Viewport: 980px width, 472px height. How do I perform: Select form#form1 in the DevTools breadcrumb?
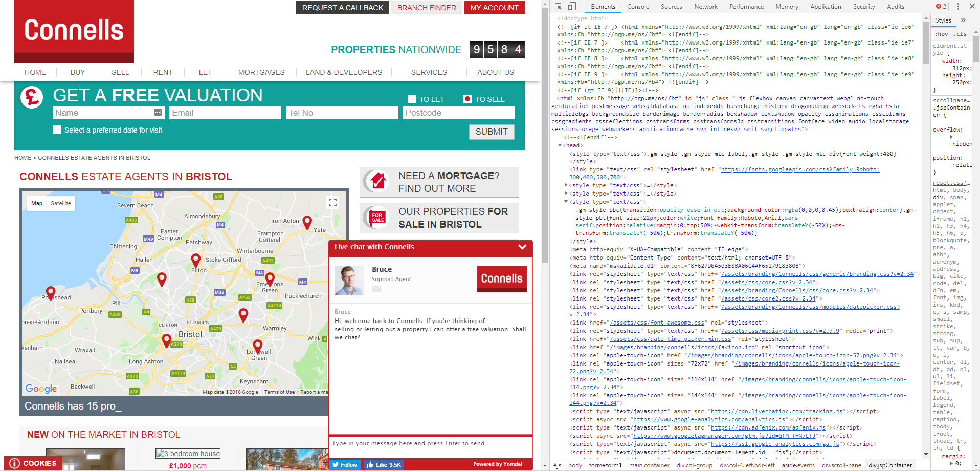click(605, 465)
